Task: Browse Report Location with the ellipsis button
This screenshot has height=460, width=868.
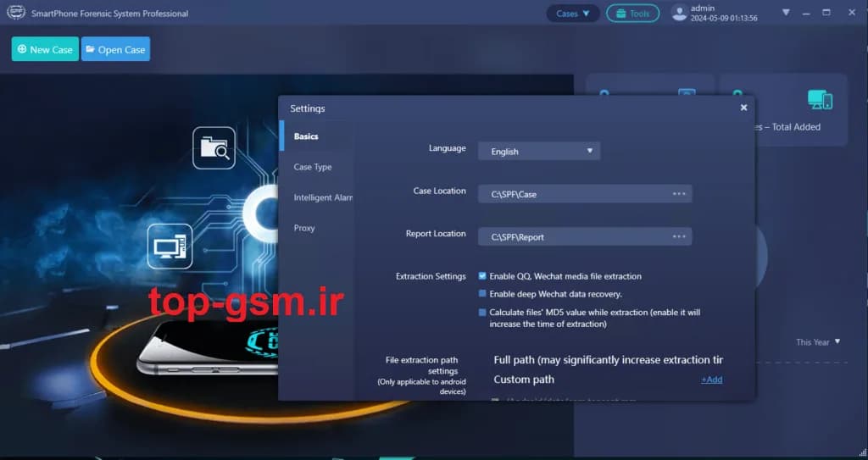Action: click(679, 236)
